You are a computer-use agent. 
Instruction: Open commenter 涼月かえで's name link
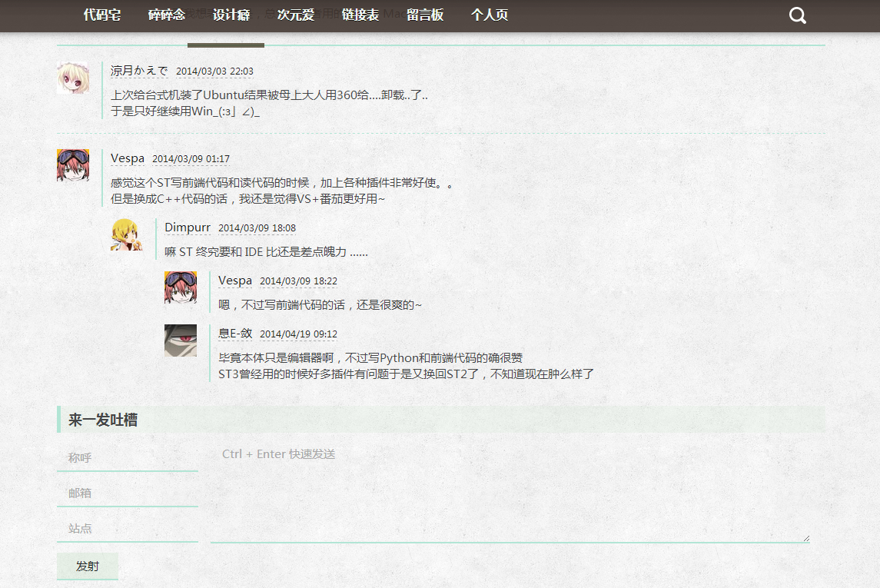coord(139,71)
